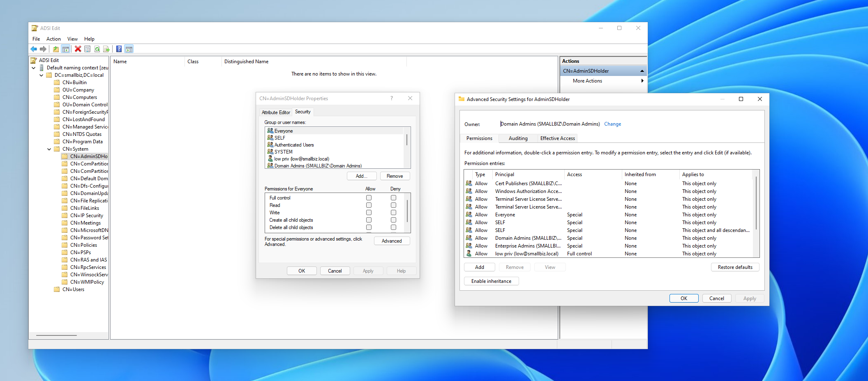This screenshot has width=868, height=381.
Task: Collapse the Default naming context tree node
Action: [34, 68]
